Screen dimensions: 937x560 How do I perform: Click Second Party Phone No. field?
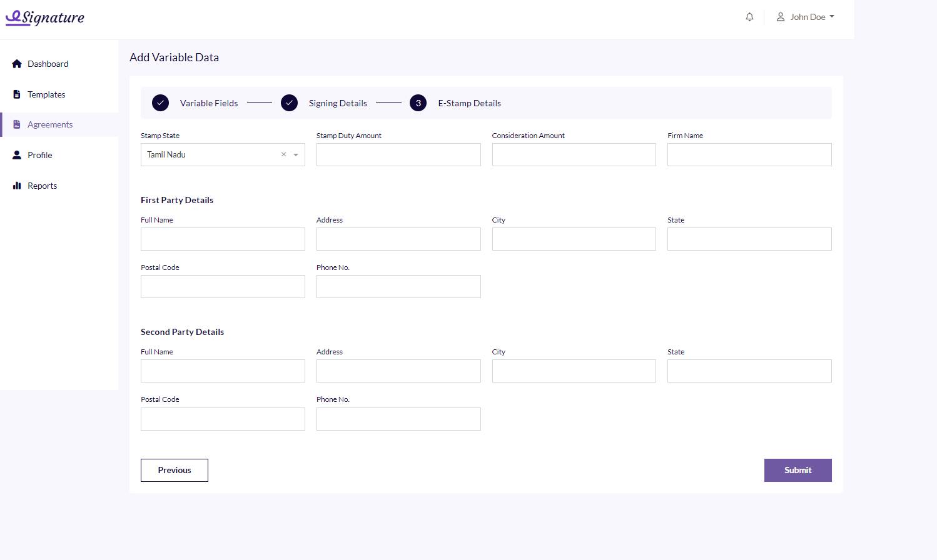[x=398, y=419]
